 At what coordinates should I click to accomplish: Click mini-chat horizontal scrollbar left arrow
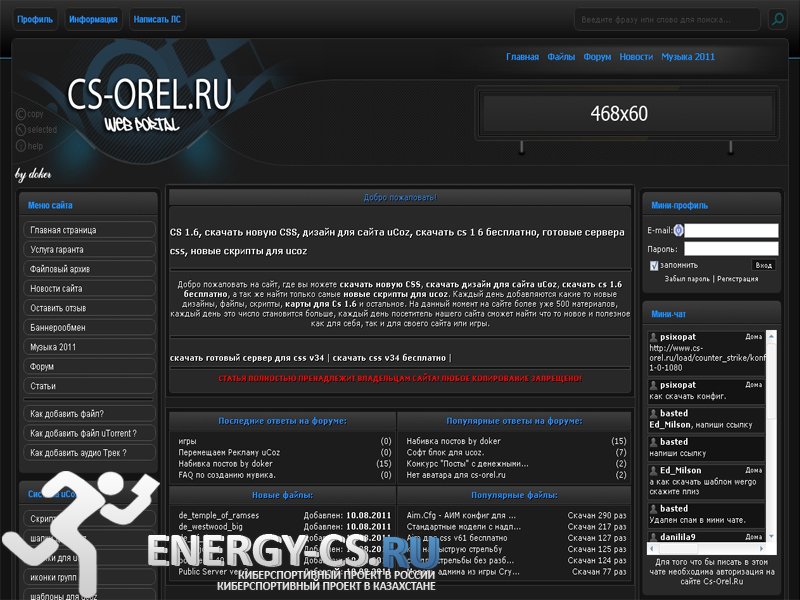click(652, 549)
